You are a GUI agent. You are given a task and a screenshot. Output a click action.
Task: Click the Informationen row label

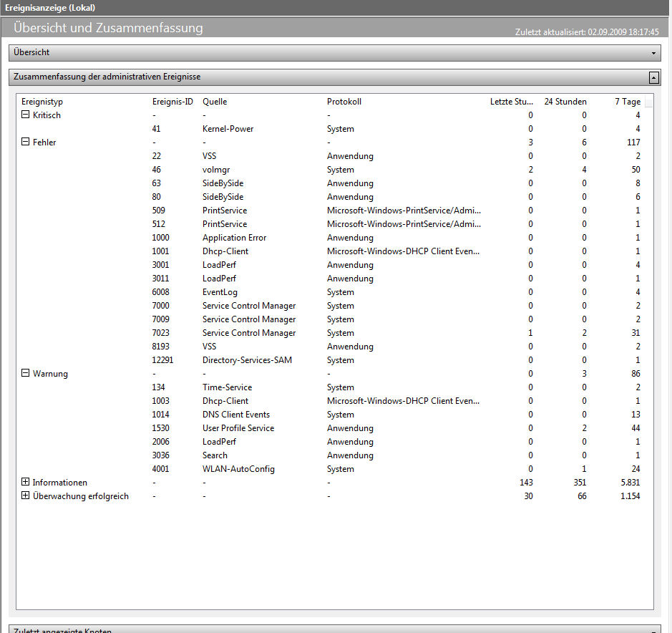point(59,483)
